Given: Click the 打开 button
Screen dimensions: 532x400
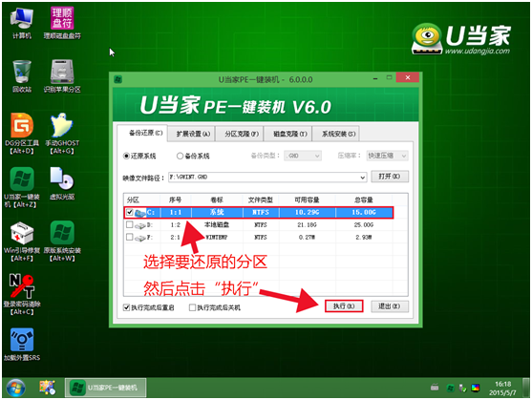Looking at the screenshot, I should (x=389, y=177).
